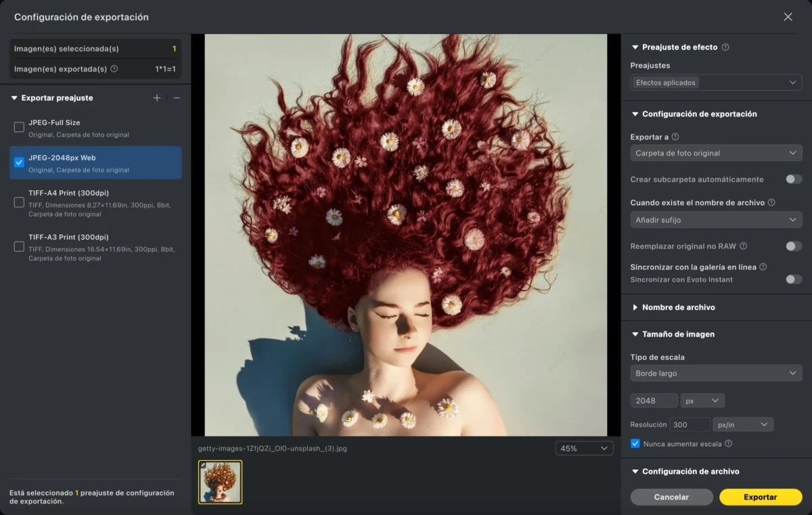Open info icon beside Preajuste de efecto
Viewport: 812px width, 515px height.
(x=725, y=47)
